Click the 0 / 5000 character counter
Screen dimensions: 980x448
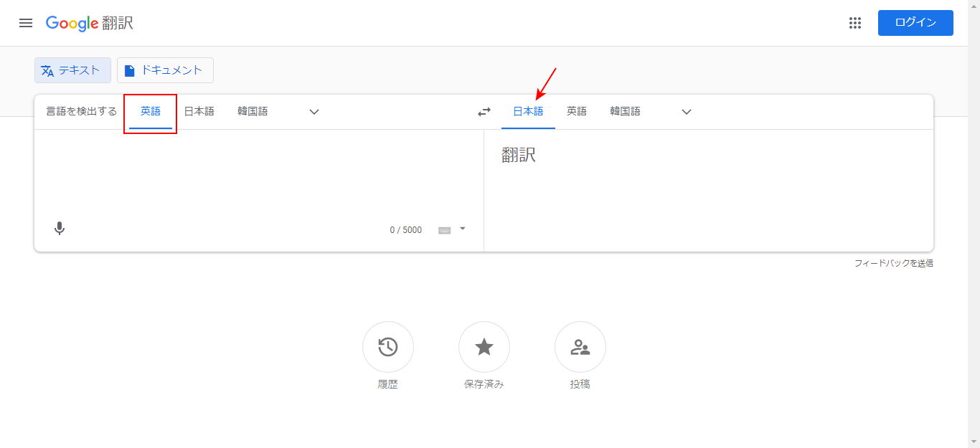coord(406,230)
